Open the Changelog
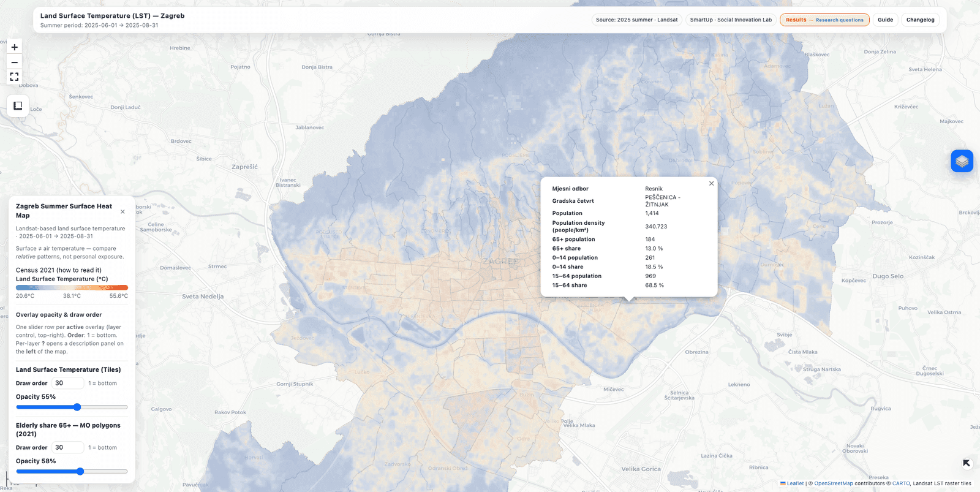 920,20
